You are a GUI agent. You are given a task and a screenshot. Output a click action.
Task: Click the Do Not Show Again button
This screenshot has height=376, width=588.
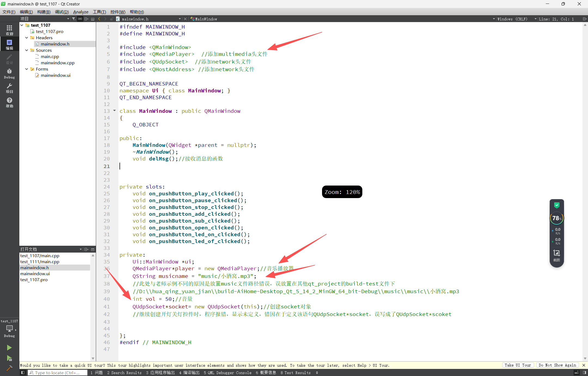tap(557, 365)
